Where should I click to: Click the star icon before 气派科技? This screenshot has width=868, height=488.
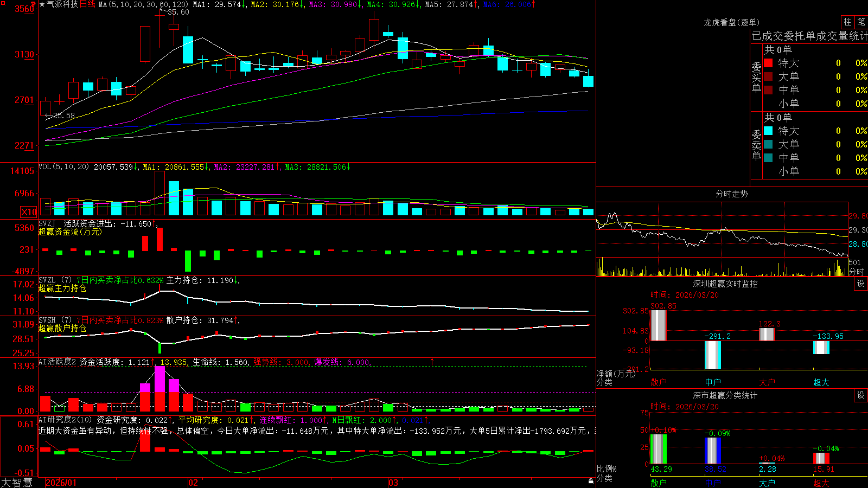click(42, 4)
